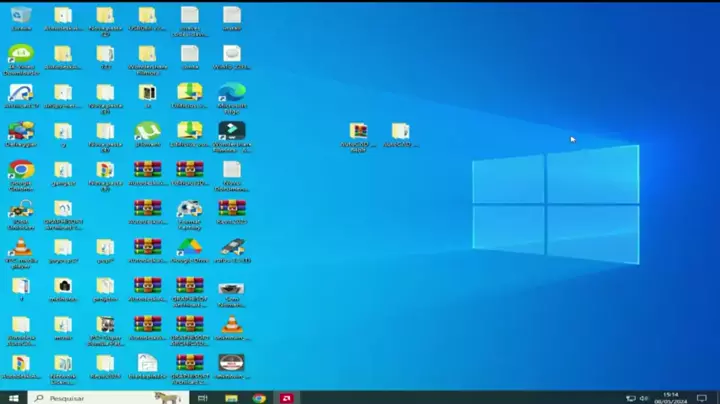Viewport: 720px width, 404px height.
Task: Select the green cloud downloader desktop shortcut
Action: 20,54
